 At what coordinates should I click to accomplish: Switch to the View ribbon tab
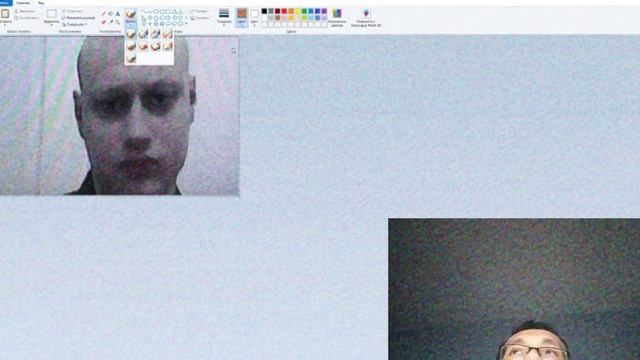click(41, 3)
